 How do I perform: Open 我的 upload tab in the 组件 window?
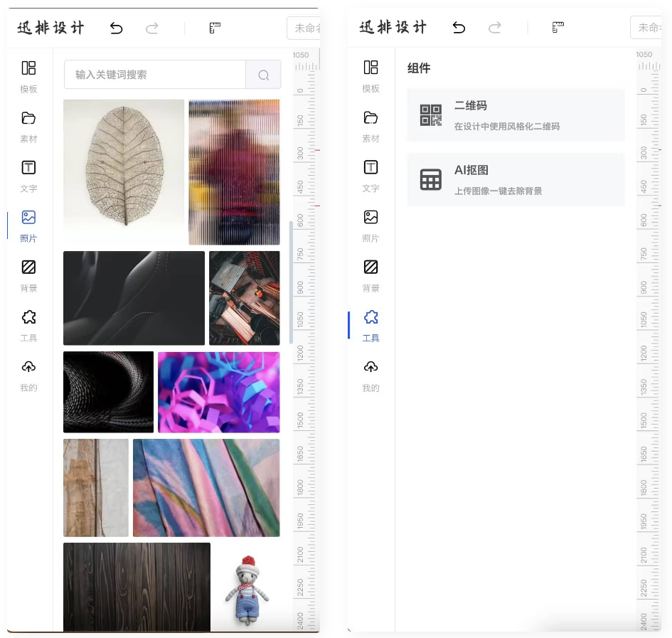click(370, 375)
